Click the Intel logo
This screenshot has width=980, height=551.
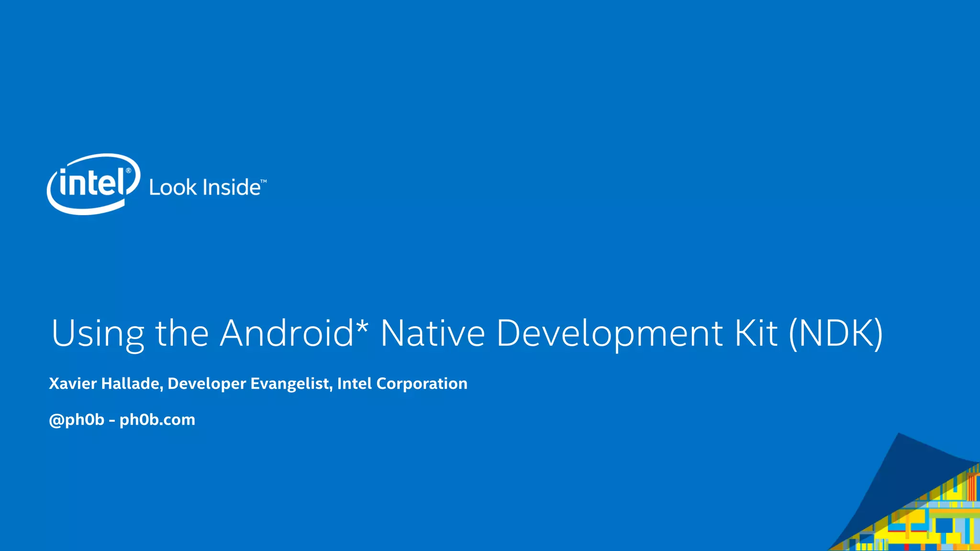[x=94, y=184]
